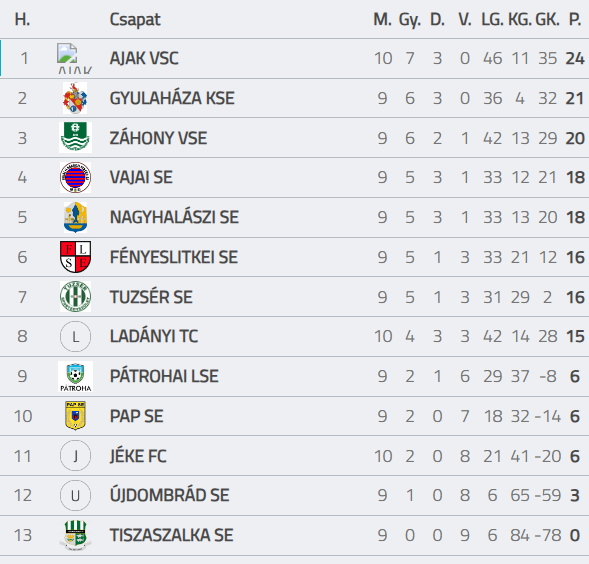Screen dimensions: 589x564
Task: Click the Tuzsér SE green circular badge
Action: [x=75, y=297]
